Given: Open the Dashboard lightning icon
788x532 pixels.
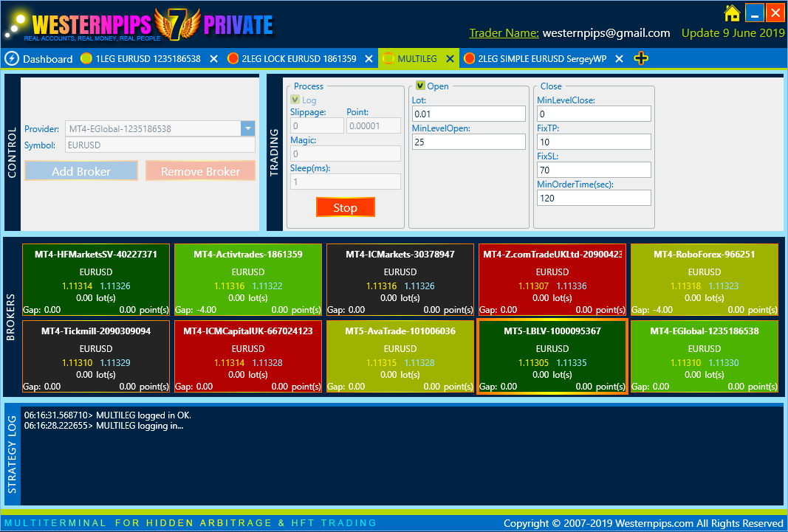Looking at the screenshot, I should coord(12,59).
